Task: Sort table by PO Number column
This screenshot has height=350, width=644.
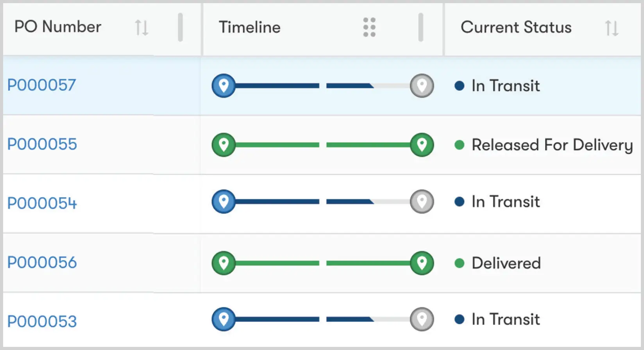Action: 141,28
